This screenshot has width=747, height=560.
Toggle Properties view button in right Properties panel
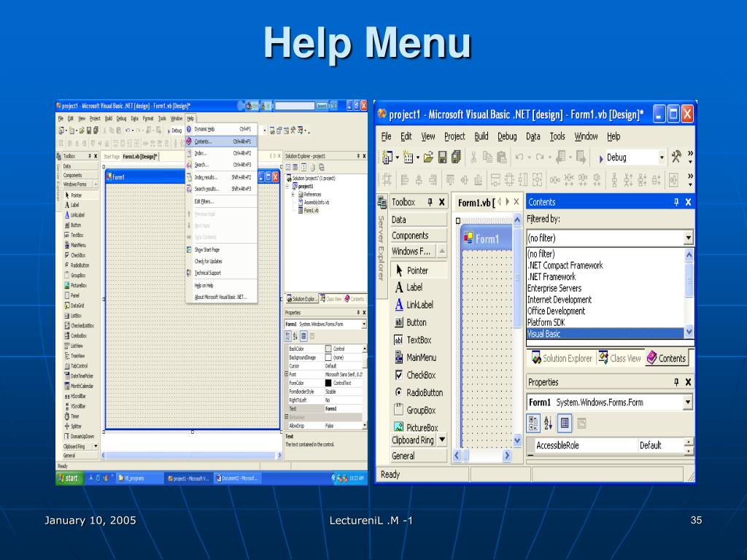[565, 423]
